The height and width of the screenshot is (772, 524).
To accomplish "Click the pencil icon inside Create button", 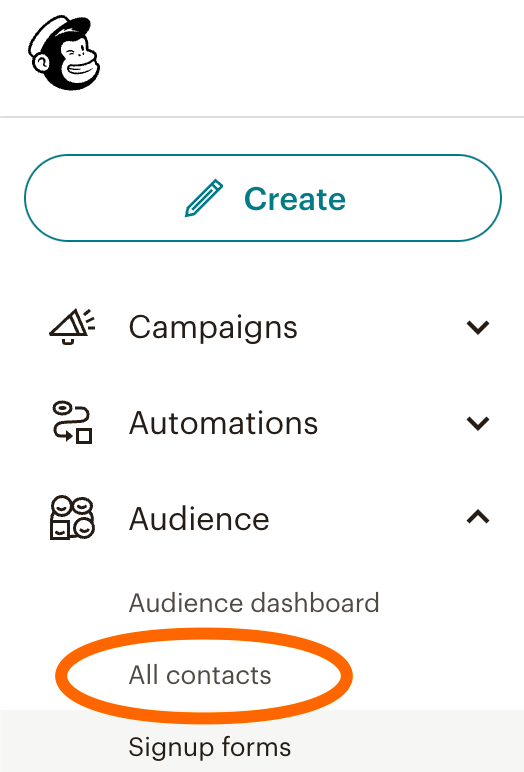I will pos(204,198).
